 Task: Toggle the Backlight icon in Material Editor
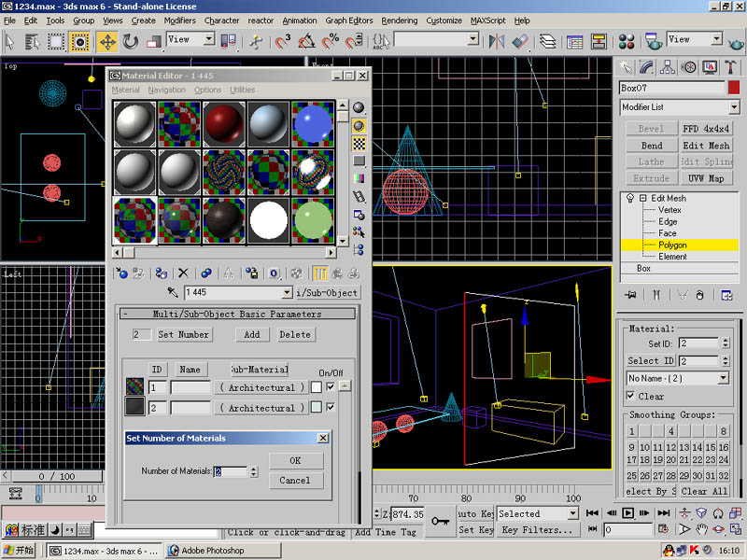(359, 126)
